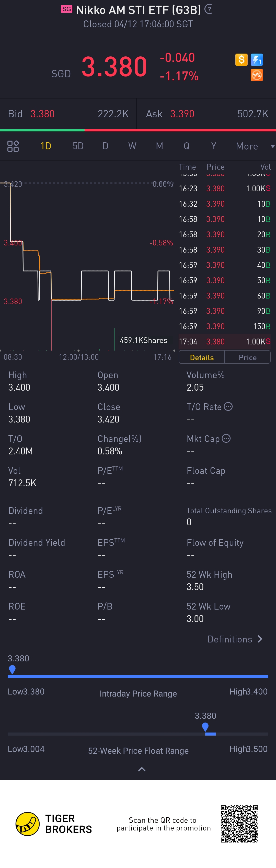Tap the Bid price 3.380
Image resolution: width=276 pixels, height=868 pixels.
(x=42, y=114)
